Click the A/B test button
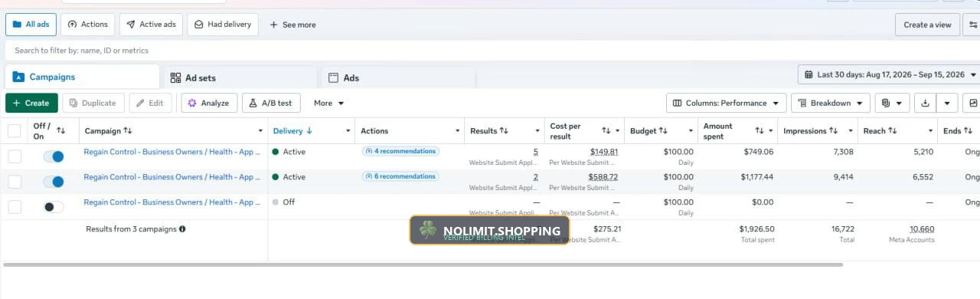980x299 pixels. [x=271, y=103]
